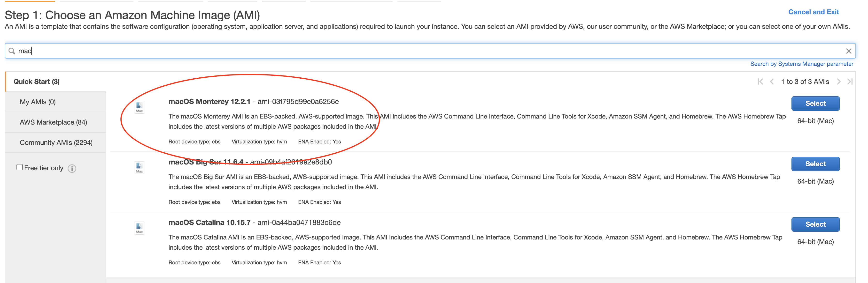The height and width of the screenshot is (283, 868).
Task: Open the Quick Start tab
Action: point(36,82)
